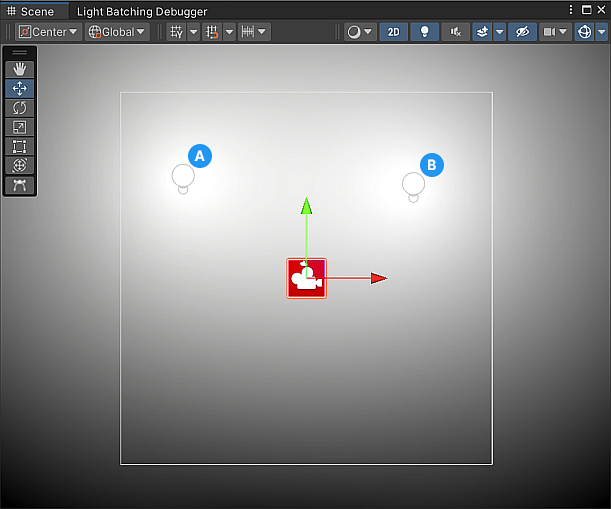This screenshot has width=611, height=509.
Task: Select the Scene tab
Action: click(x=31, y=11)
